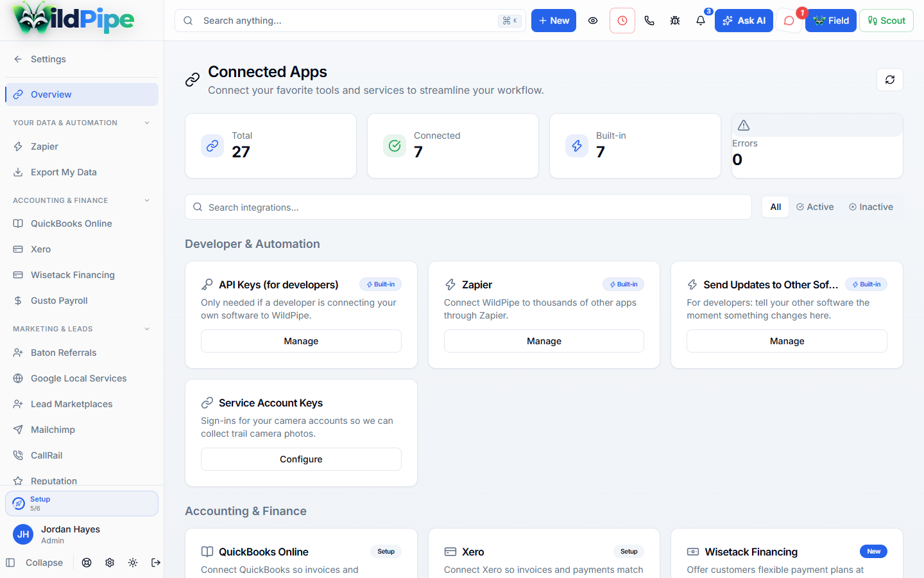Open Ask AI assistant
This screenshot has height=578, width=924.
[x=744, y=21]
